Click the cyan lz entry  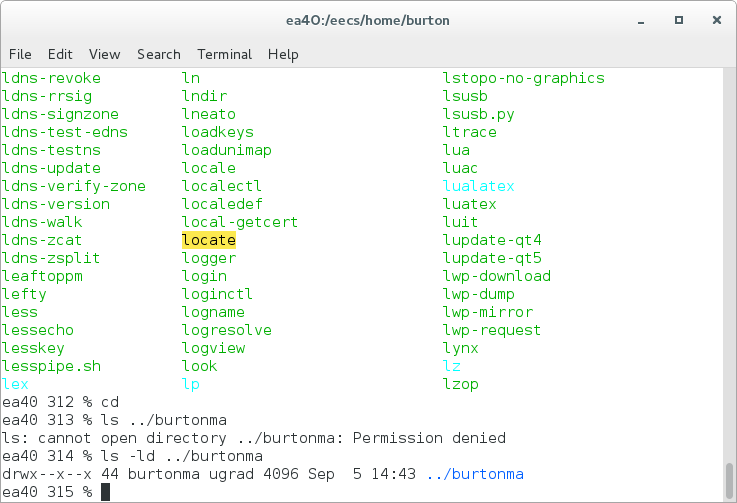pyautogui.click(x=452, y=366)
